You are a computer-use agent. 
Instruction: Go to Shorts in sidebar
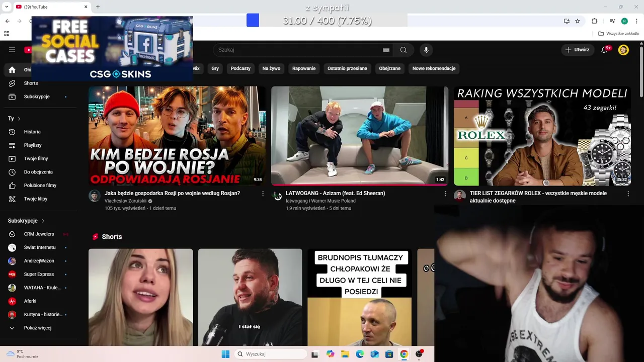31,83
